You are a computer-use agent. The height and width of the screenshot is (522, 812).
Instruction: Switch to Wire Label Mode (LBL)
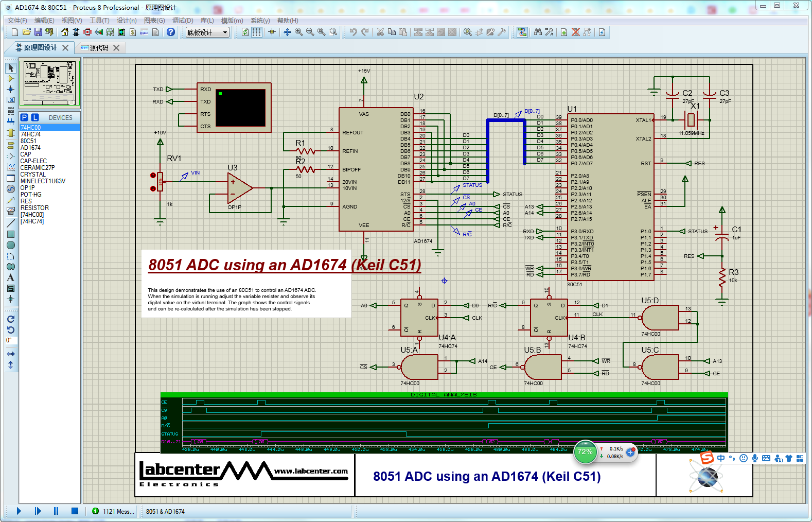click(x=11, y=100)
